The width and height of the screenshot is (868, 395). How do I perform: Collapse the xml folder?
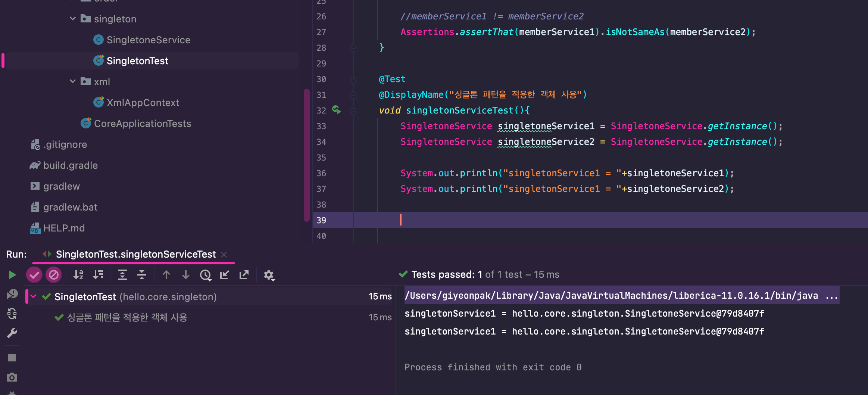(x=73, y=81)
